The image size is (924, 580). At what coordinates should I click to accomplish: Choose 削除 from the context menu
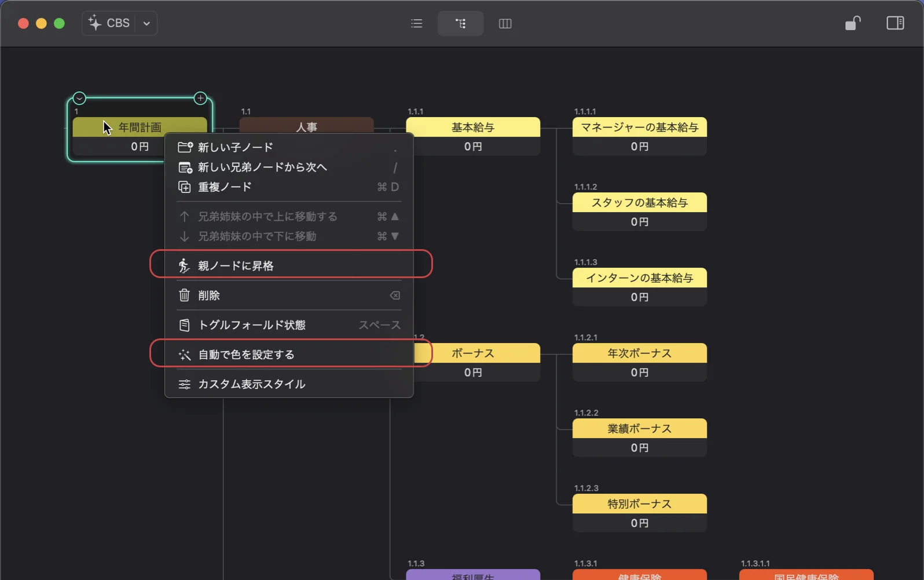click(289, 295)
